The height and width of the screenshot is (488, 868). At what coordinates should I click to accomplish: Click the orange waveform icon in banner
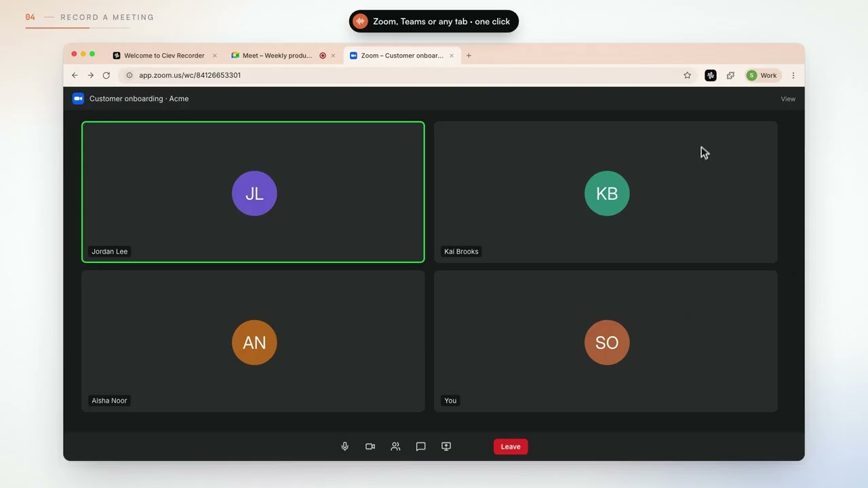click(360, 21)
